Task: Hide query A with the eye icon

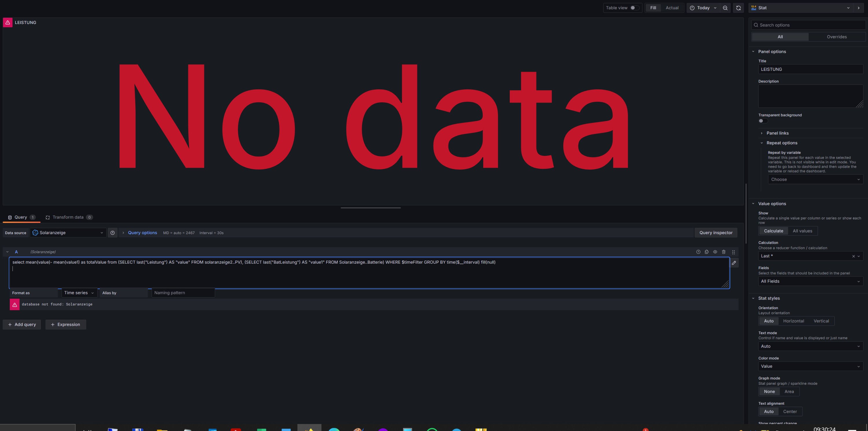Action: [715, 252]
